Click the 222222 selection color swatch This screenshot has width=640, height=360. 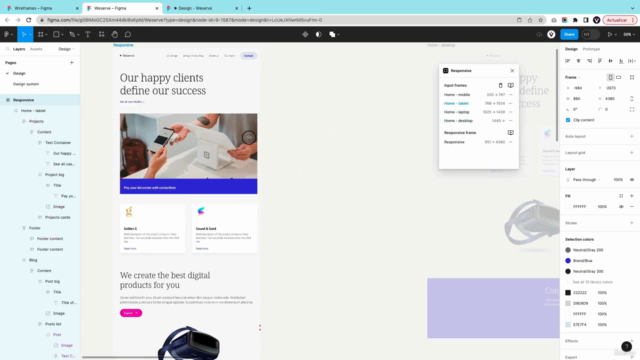tap(568, 293)
